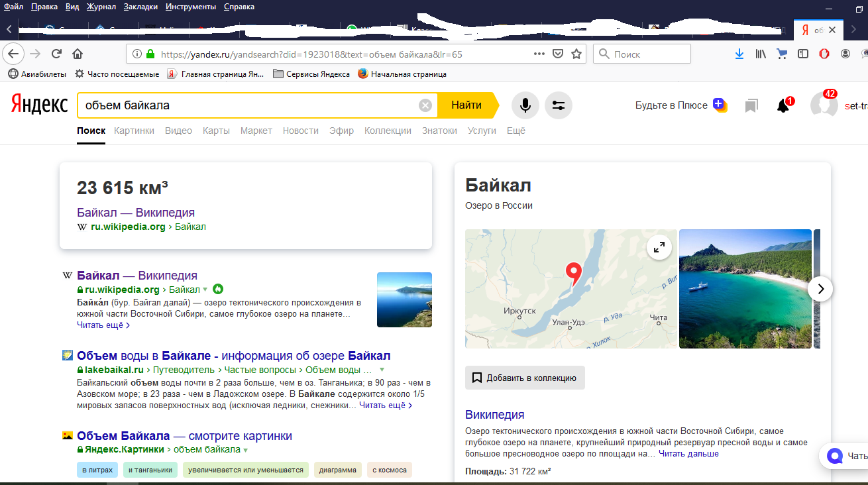
Task: Open the Закладки menu
Action: [x=140, y=7]
